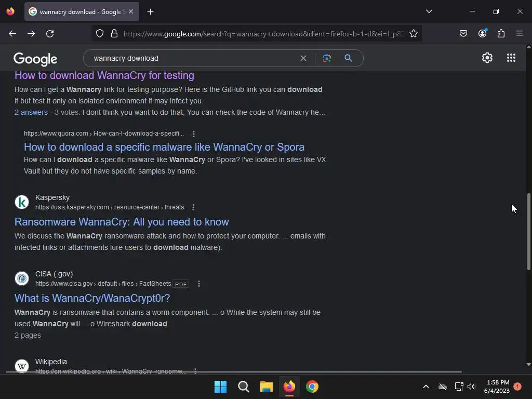Open 'What is WannaCry/WanaCrypt0r?' result

coord(92,298)
